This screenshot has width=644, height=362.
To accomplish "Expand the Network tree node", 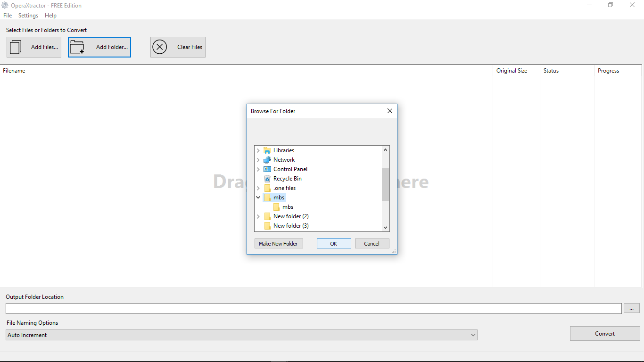I will click(x=258, y=160).
